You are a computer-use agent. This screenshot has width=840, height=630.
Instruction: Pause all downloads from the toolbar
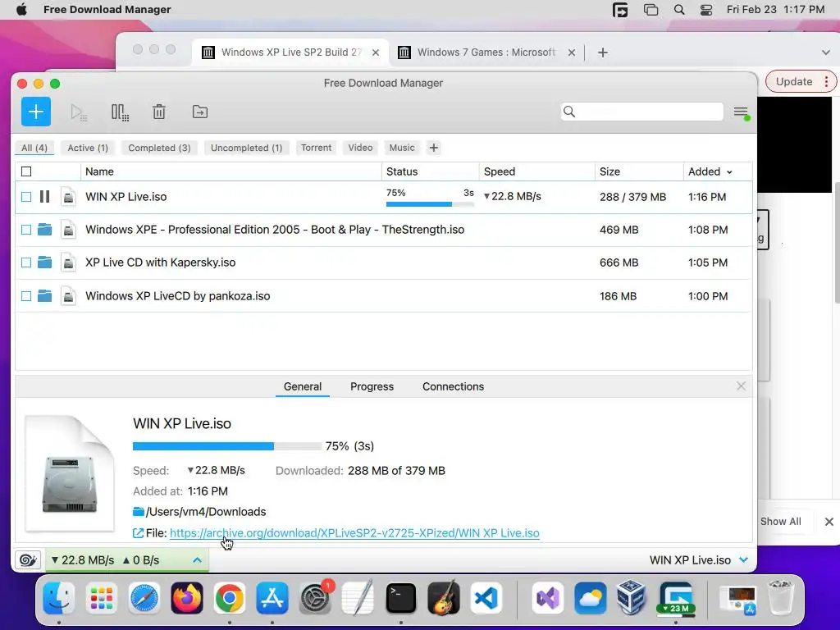(120, 112)
